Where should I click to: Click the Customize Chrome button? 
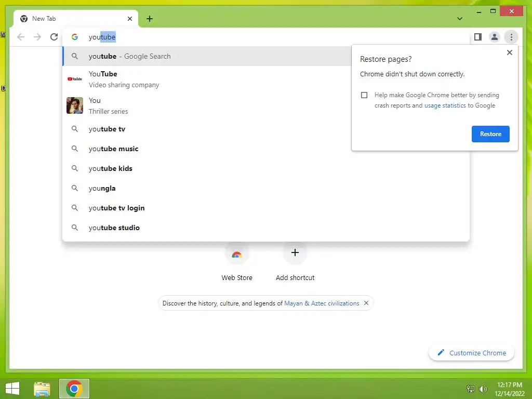tap(471, 353)
